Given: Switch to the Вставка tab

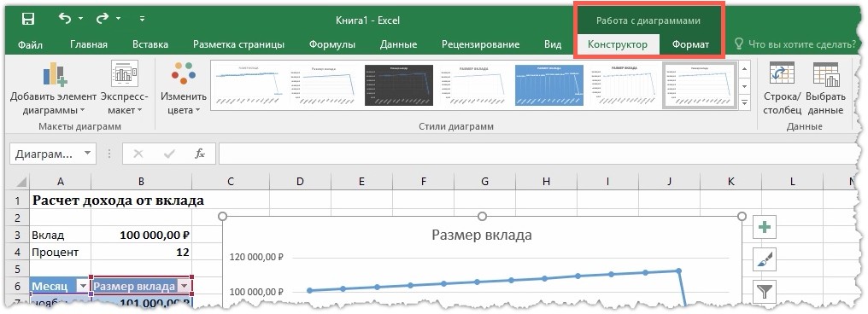Looking at the screenshot, I should pos(150,44).
